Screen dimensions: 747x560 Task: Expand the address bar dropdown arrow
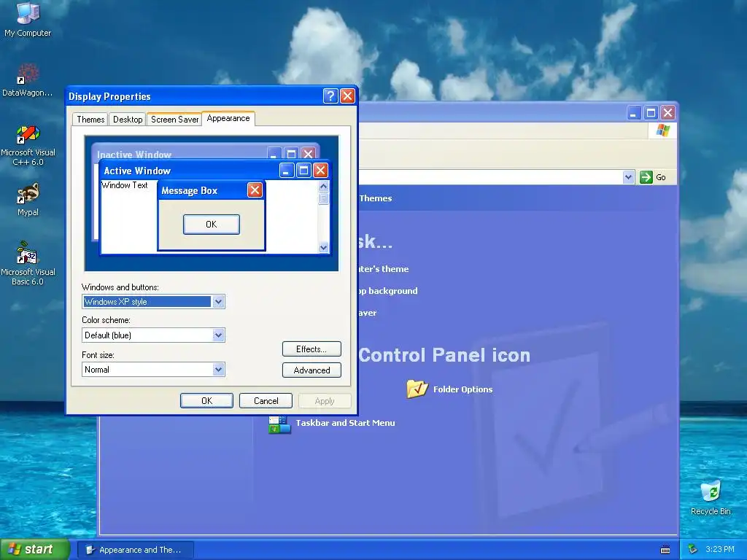628,177
